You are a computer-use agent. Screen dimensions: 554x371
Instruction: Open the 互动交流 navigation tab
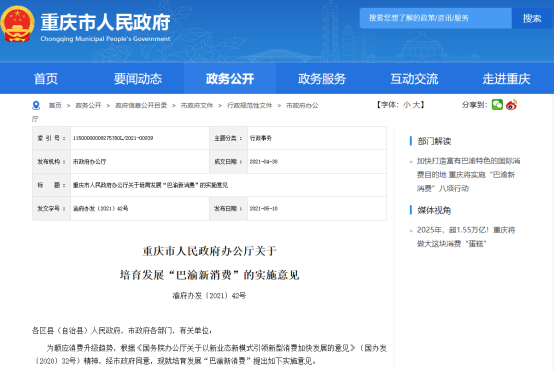coord(414,78)
